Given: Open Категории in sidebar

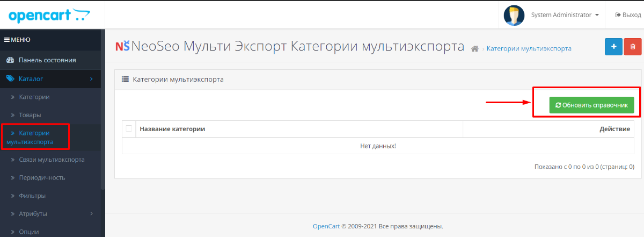Looking at the screenshot, I should pos(34,97).
